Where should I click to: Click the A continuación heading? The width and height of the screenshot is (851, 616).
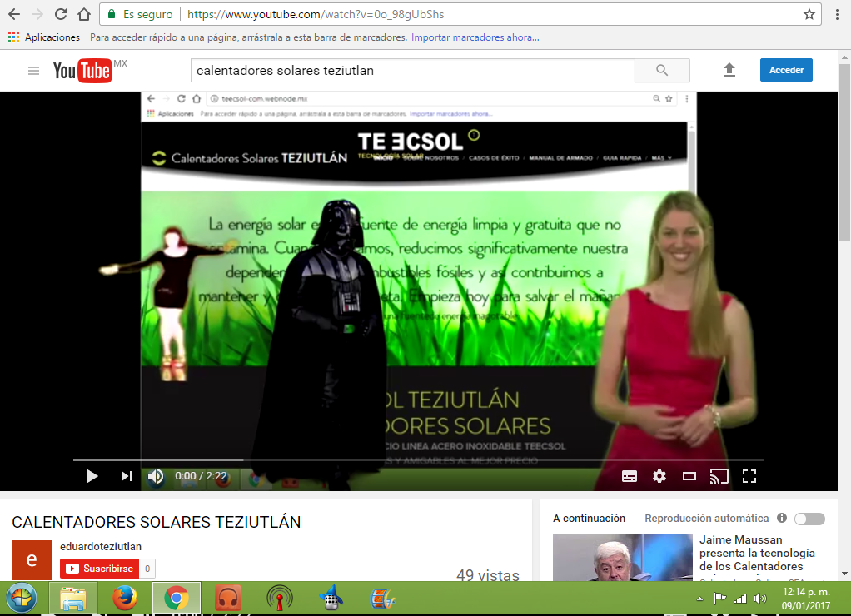coord(589,519)
